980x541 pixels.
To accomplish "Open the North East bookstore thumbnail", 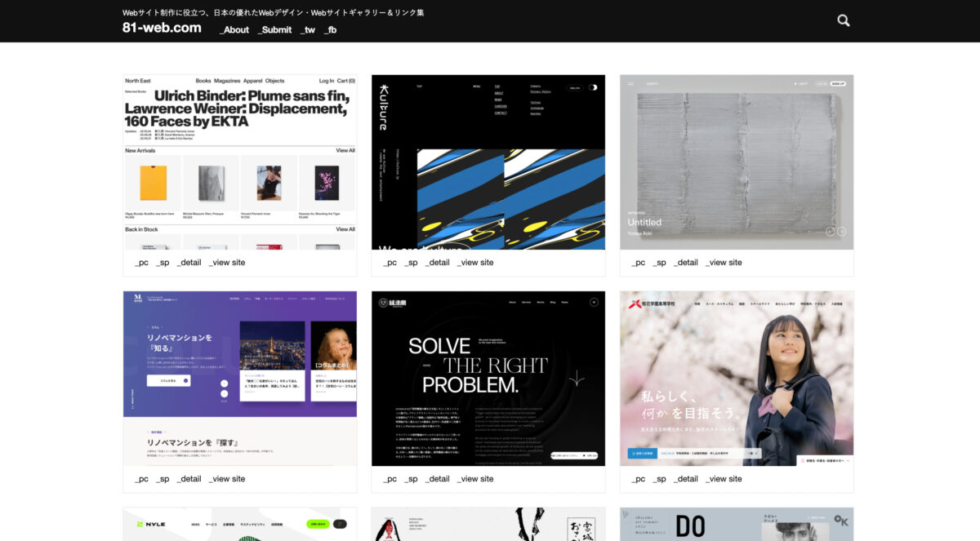I will pyautogui.click(x=240, y=162).
